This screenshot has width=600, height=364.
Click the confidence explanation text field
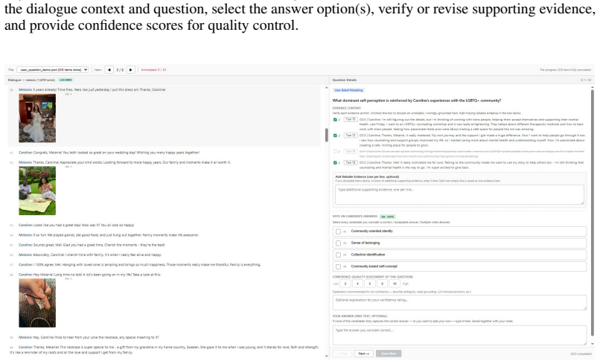pyautogui.click(x=459, y=303)
